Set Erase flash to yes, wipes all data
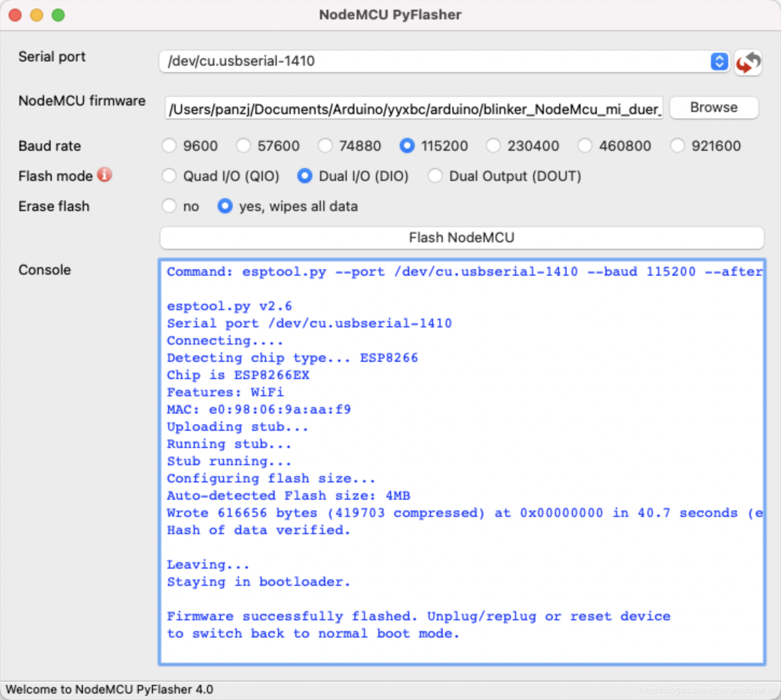The width and height of the screenshot is (781, 700). point(225,206)
